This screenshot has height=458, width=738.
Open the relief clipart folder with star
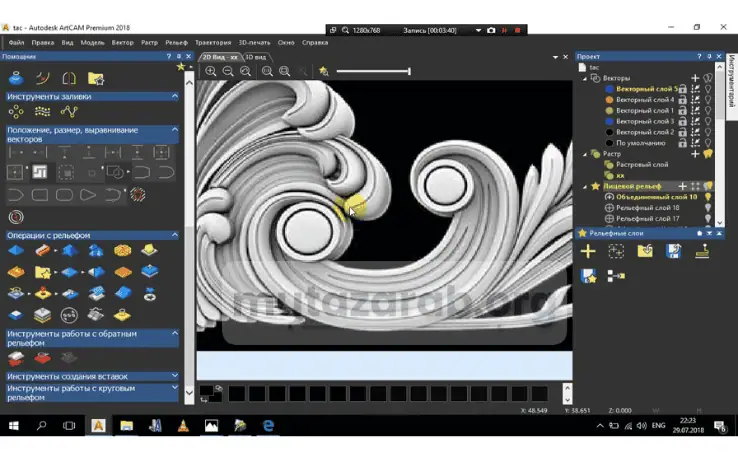(x=42, y=272)
